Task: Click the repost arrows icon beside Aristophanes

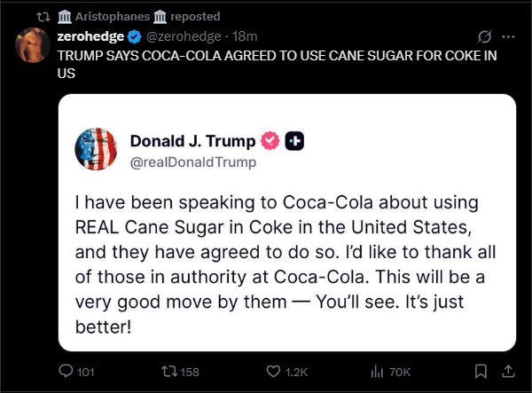Action: coord(43,17)
